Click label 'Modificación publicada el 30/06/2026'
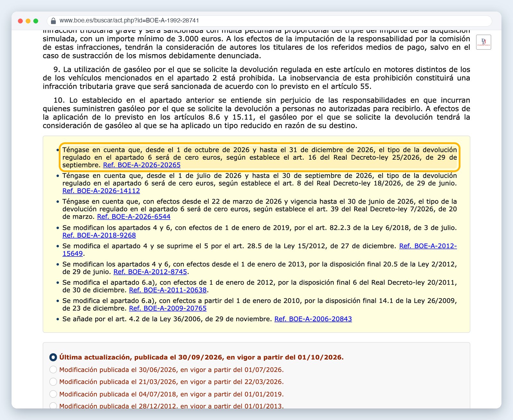Screen dimensions: 513x420 [x=172, y=370]
